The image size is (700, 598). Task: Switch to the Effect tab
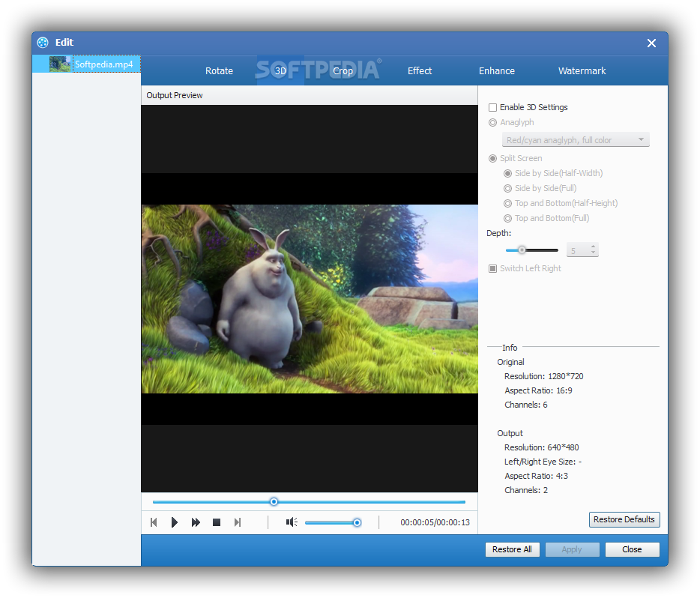click(420, 71)
